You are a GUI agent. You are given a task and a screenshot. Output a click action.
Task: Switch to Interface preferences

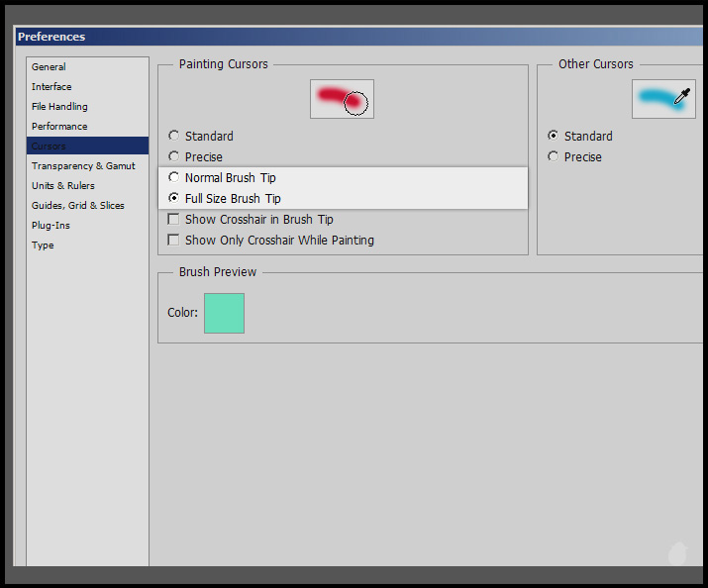tap(51, 87)
